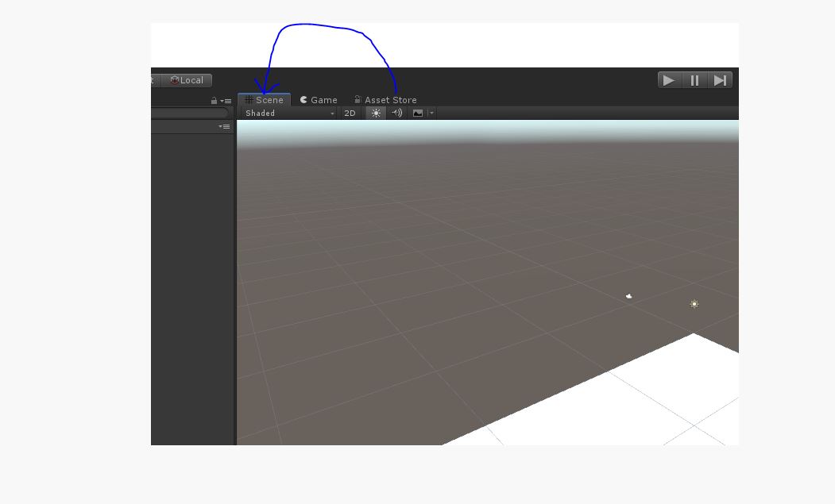Screen dimensions: 835x504
Task: Toggle scene effects image icon
Action: tap(418, 113)
